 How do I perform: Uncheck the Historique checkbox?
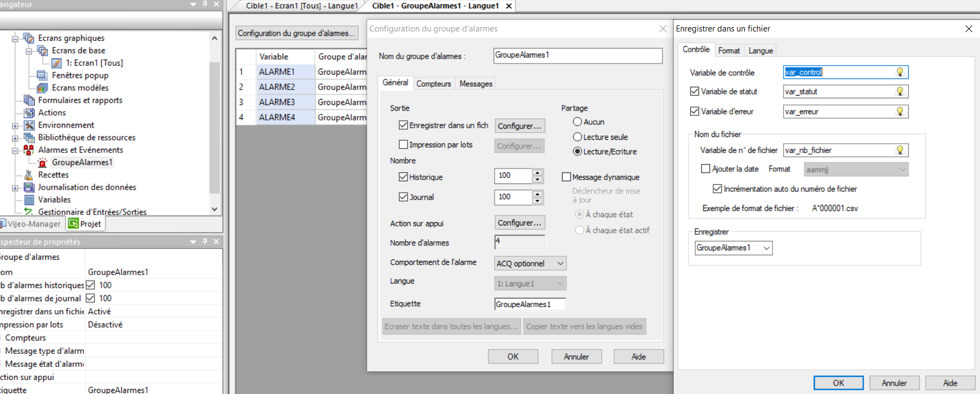pyautogui.click(x=403, y=177)
